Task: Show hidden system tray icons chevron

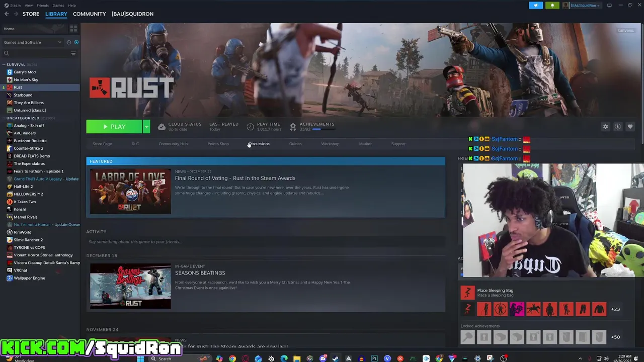Action: tap(580, 358)
